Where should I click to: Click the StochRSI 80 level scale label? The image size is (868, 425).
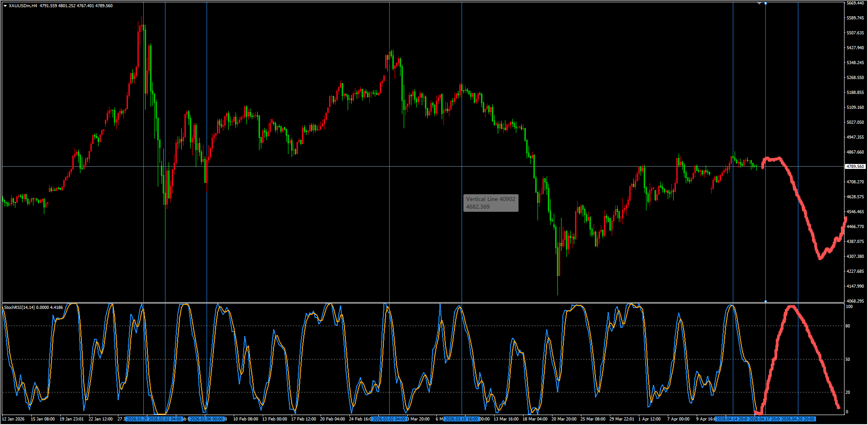[x=848, y=326]
